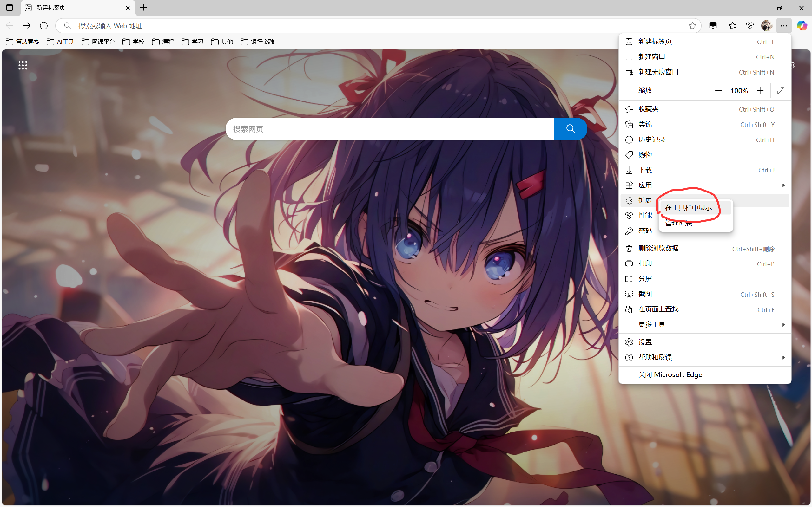Open the 其他 bookmark folder
This screenshot has width=812, height=507.
[x=222, y=42]
